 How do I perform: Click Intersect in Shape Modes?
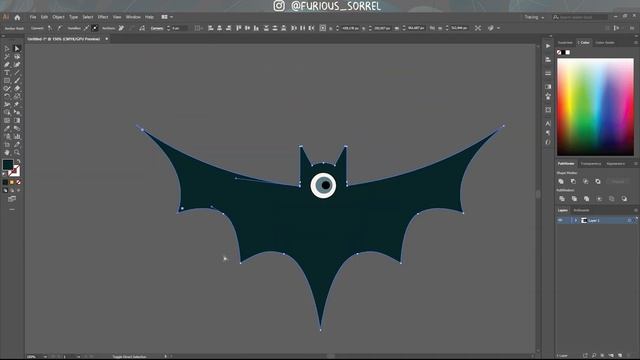[585, 181]
